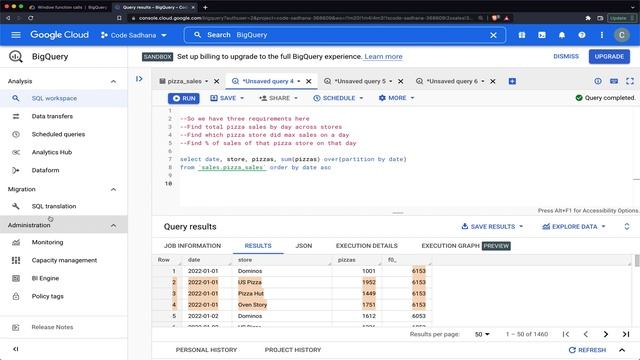The image size is (640, 360).
Task: Open the gift free trial icon
Action: coord(522,35)
